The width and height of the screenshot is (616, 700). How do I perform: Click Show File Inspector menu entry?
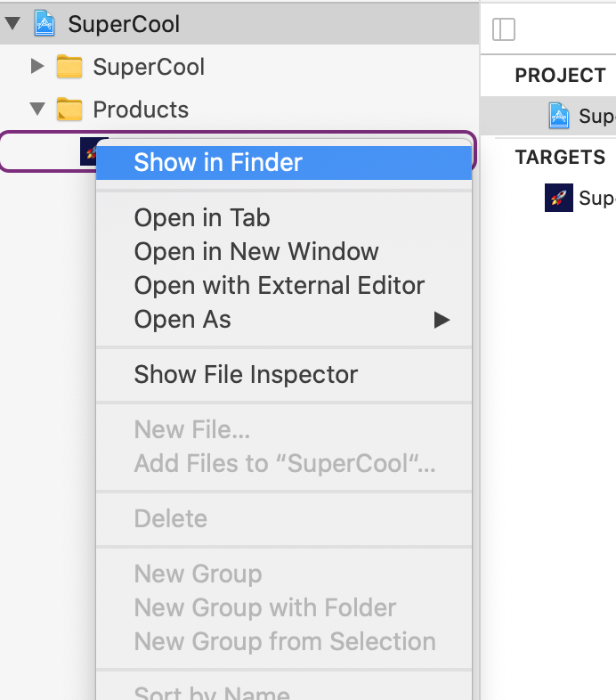pos(246,374)
